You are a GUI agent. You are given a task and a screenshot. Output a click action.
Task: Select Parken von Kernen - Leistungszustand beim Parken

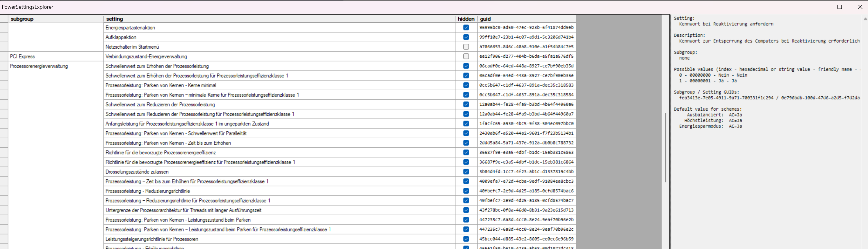click(279, 220)
